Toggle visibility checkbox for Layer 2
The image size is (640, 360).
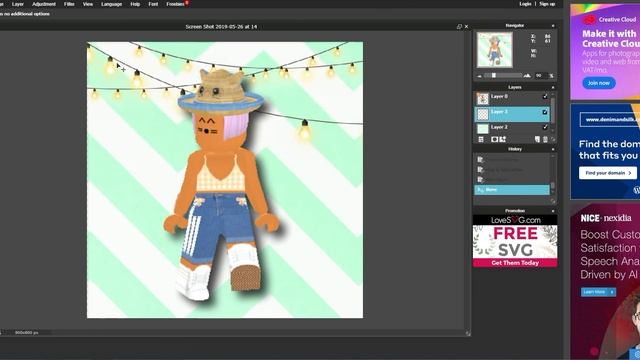(x=545, y=127)
